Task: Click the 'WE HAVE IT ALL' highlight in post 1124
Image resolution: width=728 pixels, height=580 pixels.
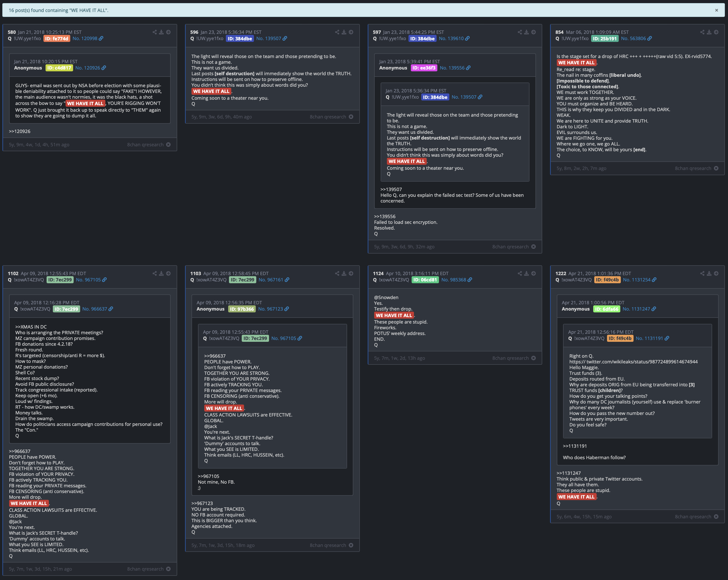Action: point(394,315)
